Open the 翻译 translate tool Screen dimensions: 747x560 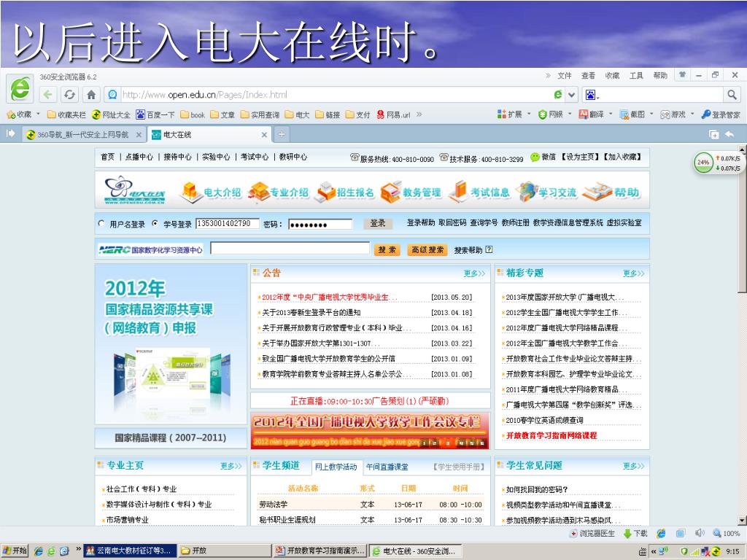point(591,114)
